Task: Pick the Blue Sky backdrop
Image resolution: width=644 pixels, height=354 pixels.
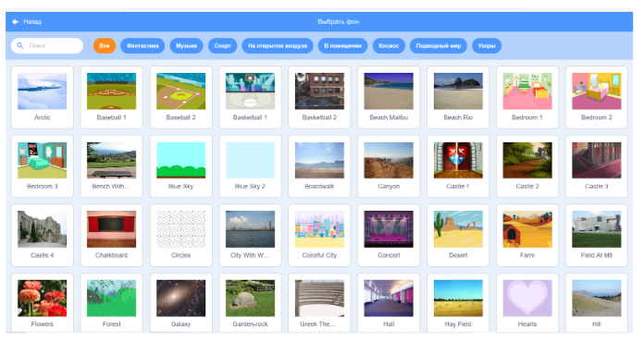Action: tap(180, 166)
